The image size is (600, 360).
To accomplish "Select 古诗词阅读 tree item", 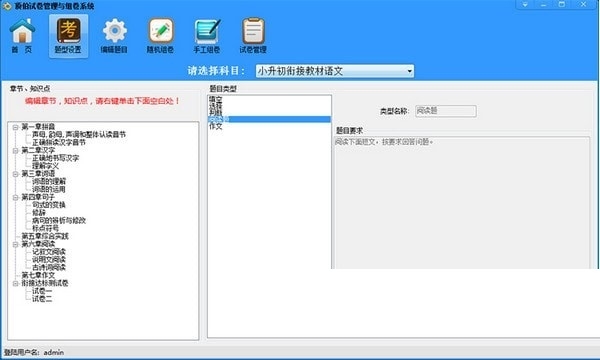I will click(49, 267).
